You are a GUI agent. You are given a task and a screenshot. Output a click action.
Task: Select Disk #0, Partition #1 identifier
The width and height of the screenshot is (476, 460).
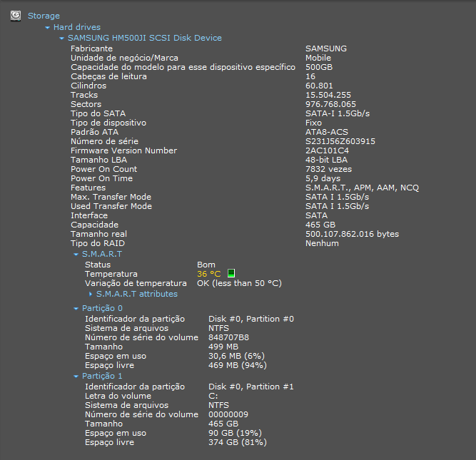coord(251,387)
